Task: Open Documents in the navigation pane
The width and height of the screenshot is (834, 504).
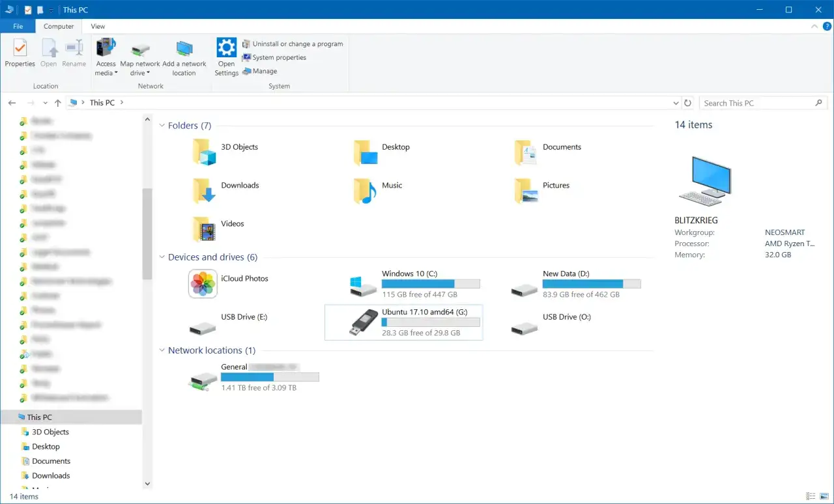Action: (51, 461)
